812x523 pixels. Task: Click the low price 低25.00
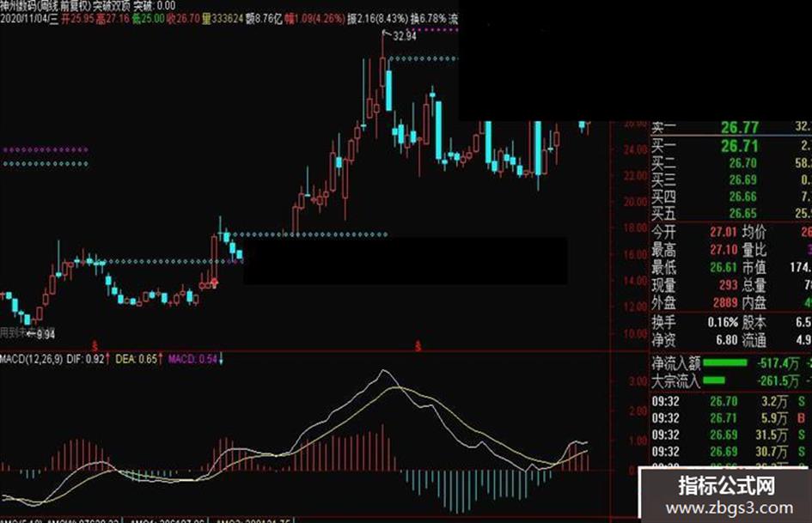point(148,19)
